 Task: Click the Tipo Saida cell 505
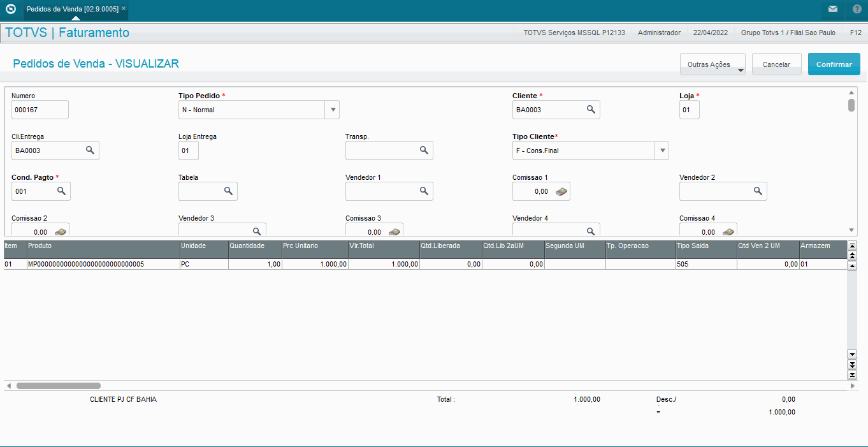(706, 264)
